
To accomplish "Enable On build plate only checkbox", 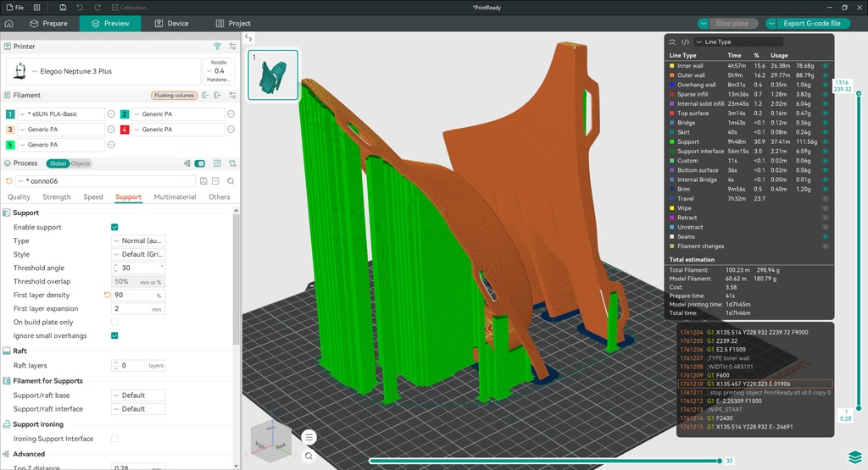I will click(114, 322).
